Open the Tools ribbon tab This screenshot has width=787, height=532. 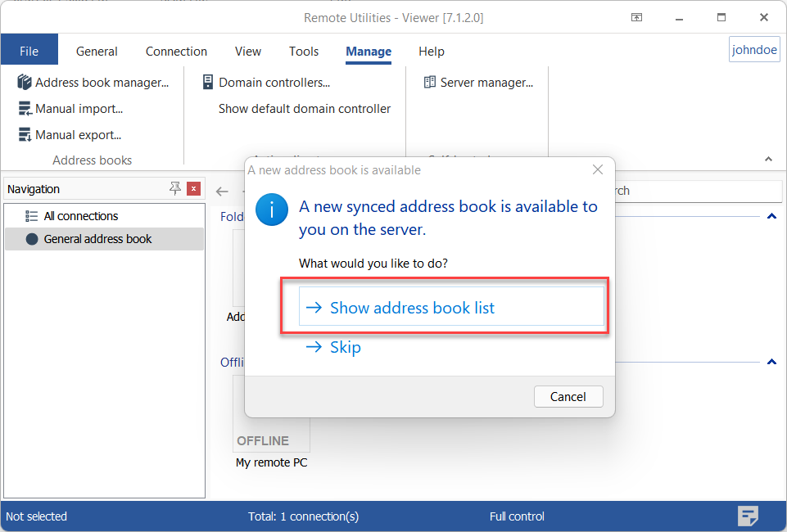[303, 51]
